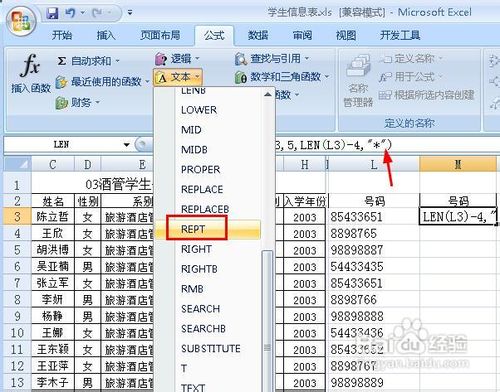The image size is (500, 392).
Task: Select all cells corner button
Action: (18, 164)
